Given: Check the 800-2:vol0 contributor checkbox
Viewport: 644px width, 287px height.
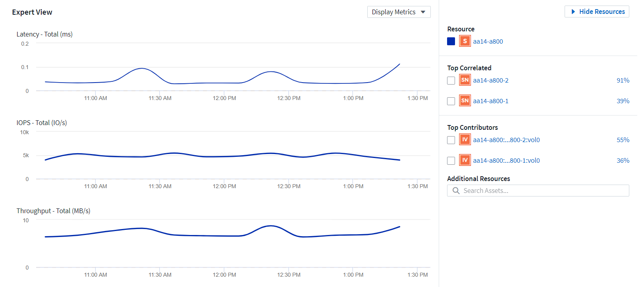Looking at the screenshot, I should pyautogui.click(x=451, y=140).
